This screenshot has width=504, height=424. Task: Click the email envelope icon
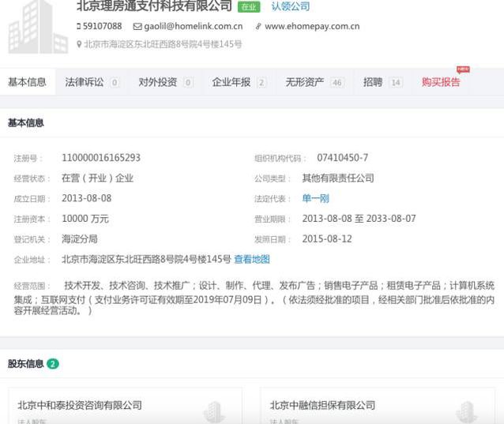[x=137, y=27]
